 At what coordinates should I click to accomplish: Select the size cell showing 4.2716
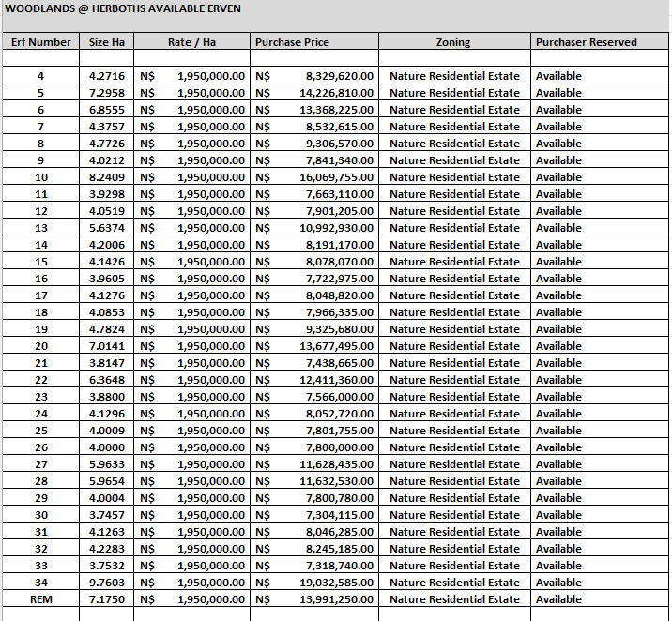click(106, 76)
